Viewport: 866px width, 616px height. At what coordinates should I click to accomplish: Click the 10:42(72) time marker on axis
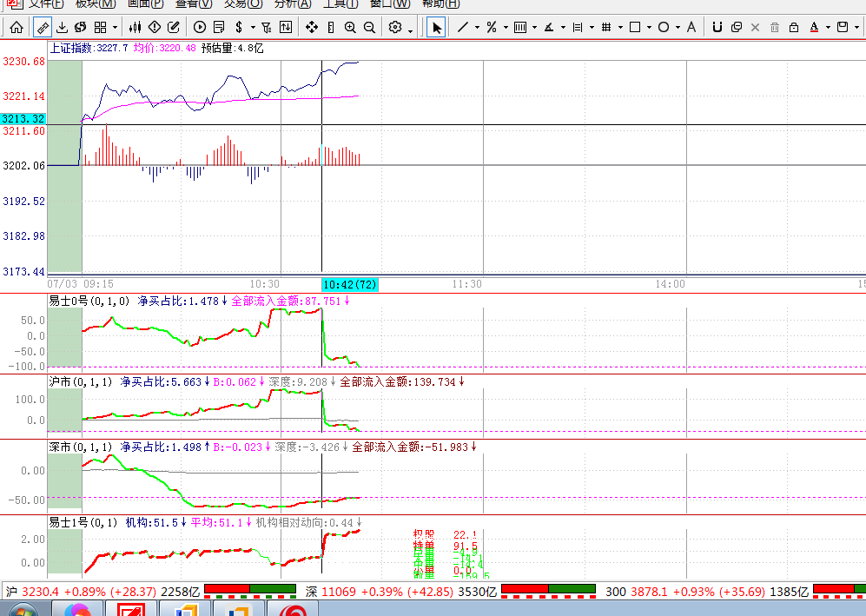click(350, 284)
